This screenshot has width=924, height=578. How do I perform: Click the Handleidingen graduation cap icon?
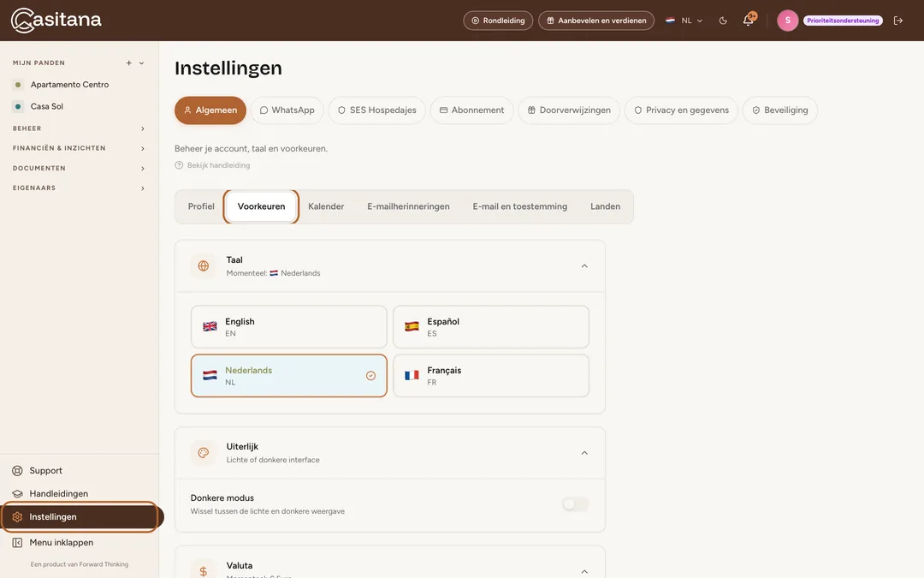18,494
